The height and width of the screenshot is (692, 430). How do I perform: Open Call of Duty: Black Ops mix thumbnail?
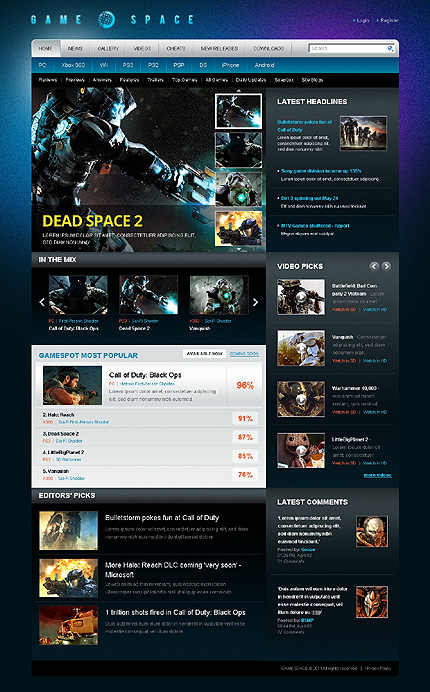(x=78, y=295)
